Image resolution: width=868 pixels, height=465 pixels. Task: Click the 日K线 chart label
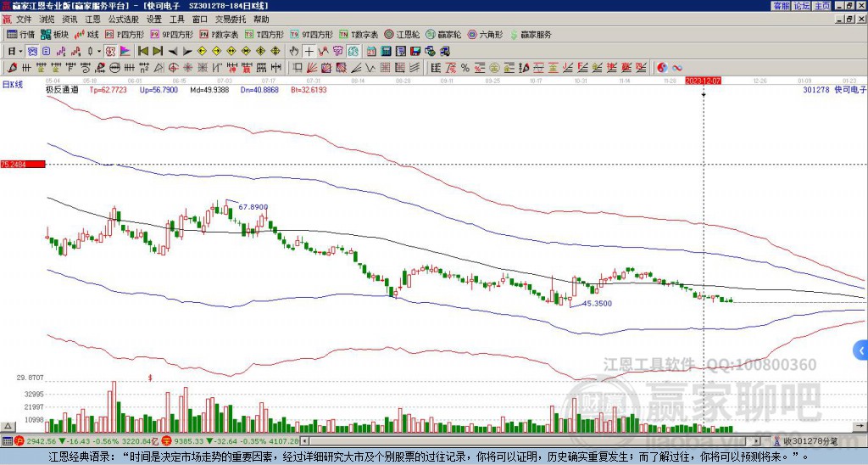click(x=12, y=85)
